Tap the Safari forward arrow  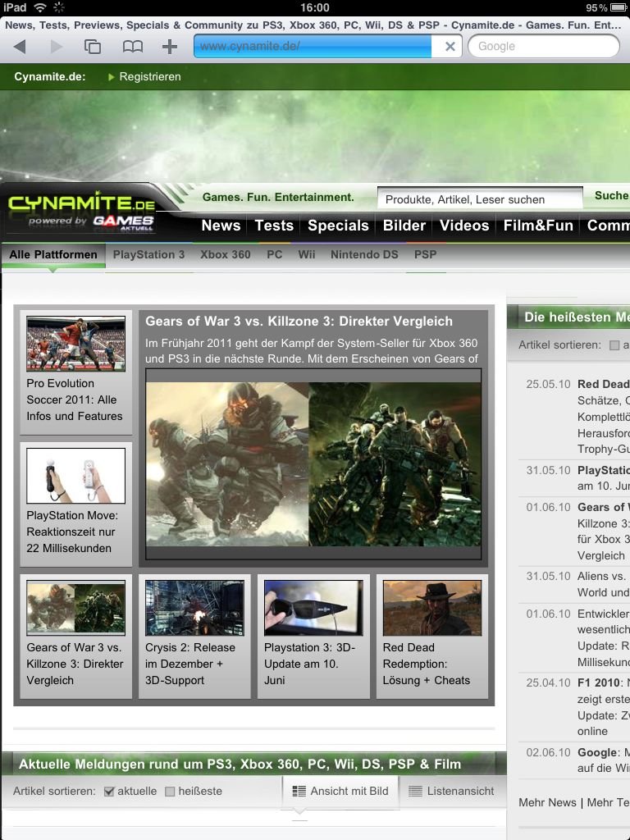pos(56,47)
